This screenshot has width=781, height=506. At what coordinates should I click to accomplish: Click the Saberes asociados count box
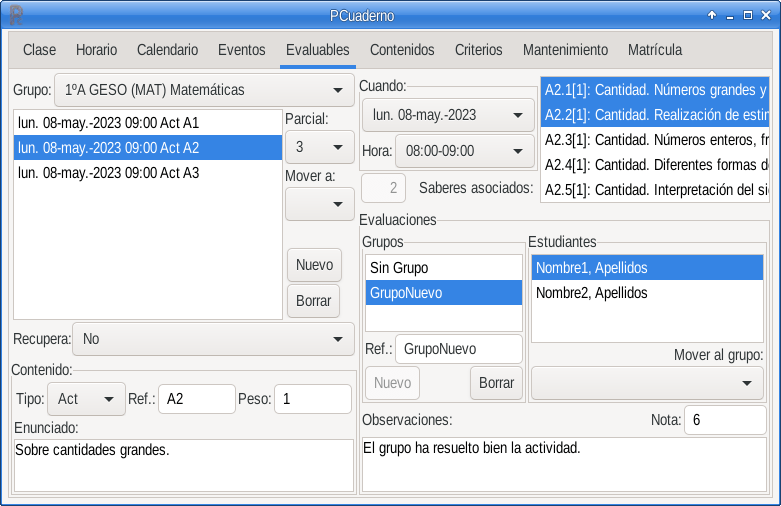pos(384,188)
